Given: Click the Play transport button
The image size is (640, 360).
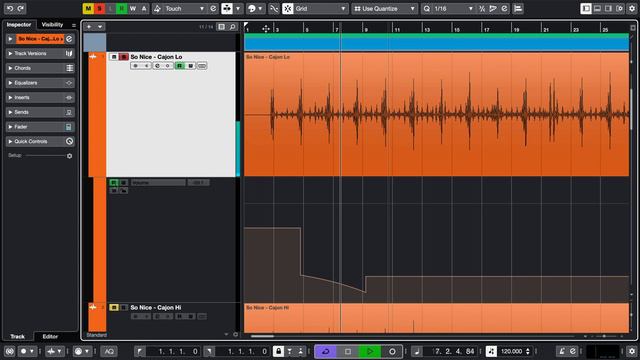Looking at the screenshot, I should tap(370, 351).
